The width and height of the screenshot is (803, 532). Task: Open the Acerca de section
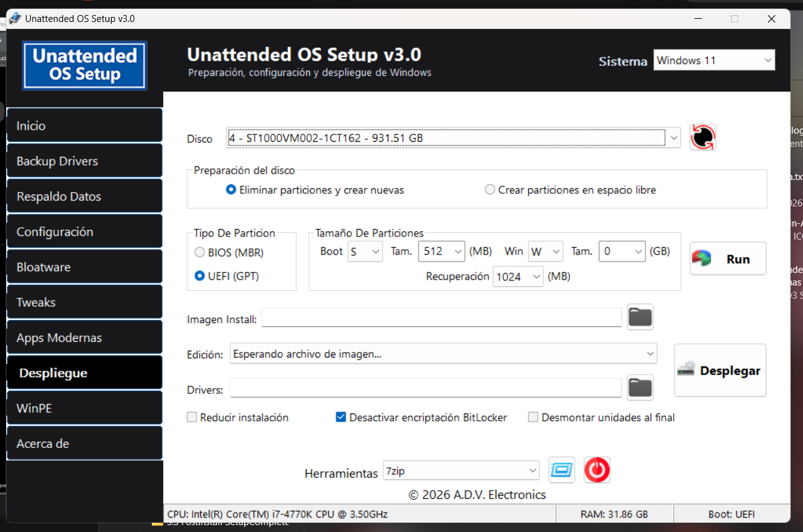point(84,444)
